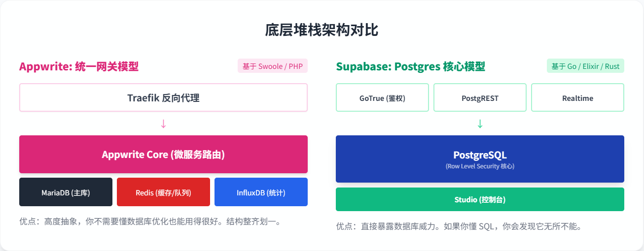The image size is (644, 251).
Task: Select the InfluxDB (统计) block
Action: pyautogui.click(x=261, y=192)
